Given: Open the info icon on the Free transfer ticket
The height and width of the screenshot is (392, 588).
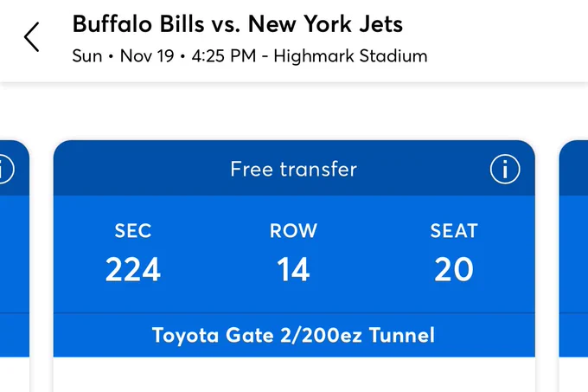Looking at the screenshot, I should point(505,170).
